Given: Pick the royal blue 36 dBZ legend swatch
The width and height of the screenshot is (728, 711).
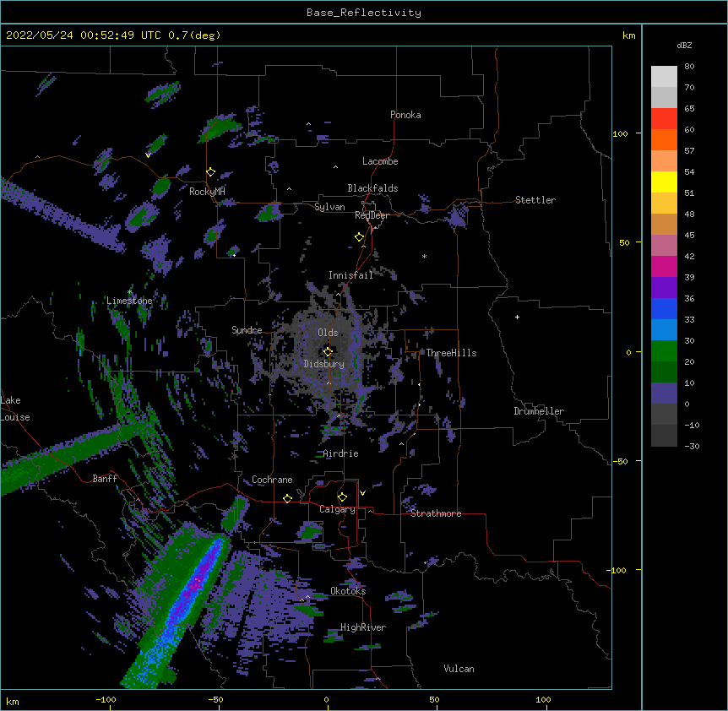Looking at the screenshot, I should [x=664, y=308].
